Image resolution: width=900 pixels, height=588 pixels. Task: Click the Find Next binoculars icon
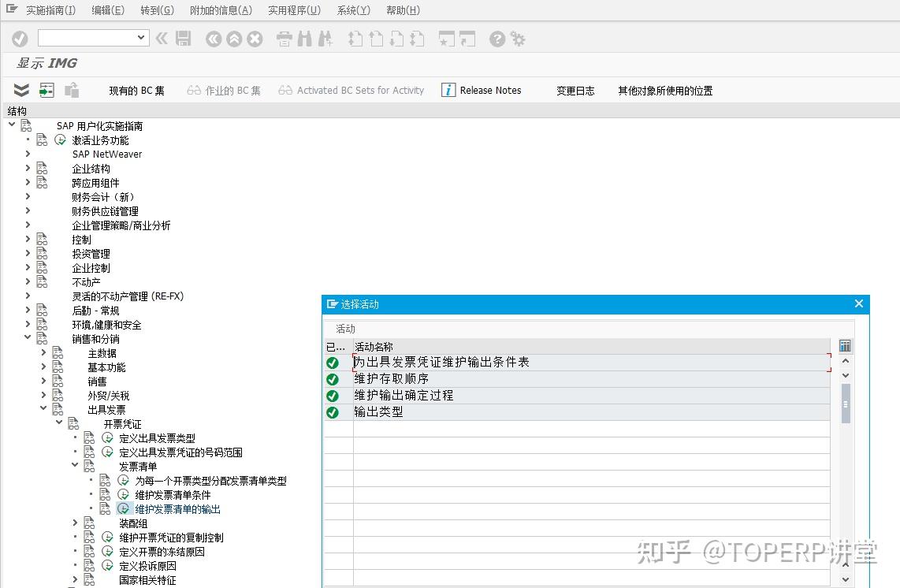coord(324,38)
